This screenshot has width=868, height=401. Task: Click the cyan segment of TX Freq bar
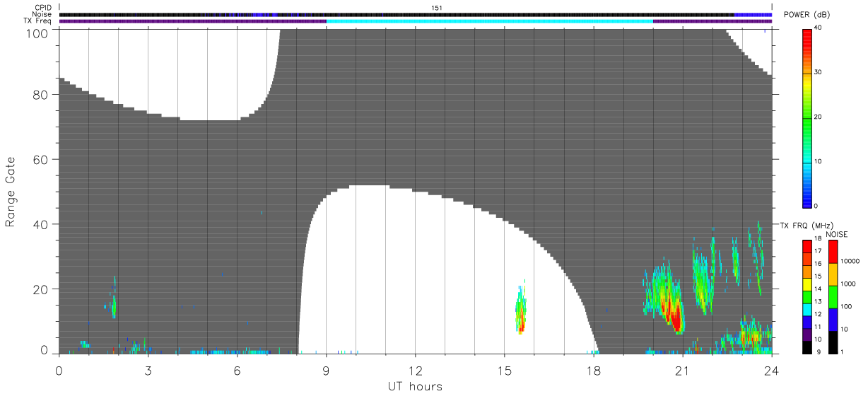coord(489,21)
